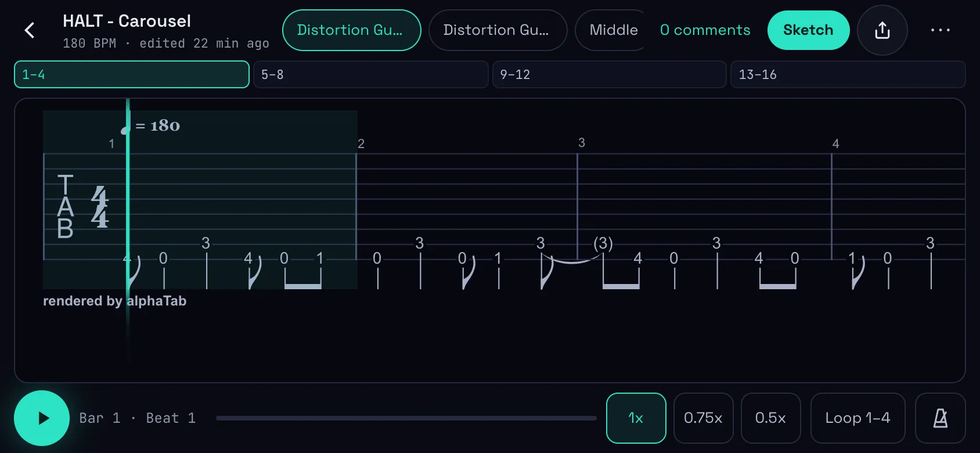Set playback speed to 0.5x
This screenshot has height=453, width=980.
pyautogui.click(x=770, y=418)
